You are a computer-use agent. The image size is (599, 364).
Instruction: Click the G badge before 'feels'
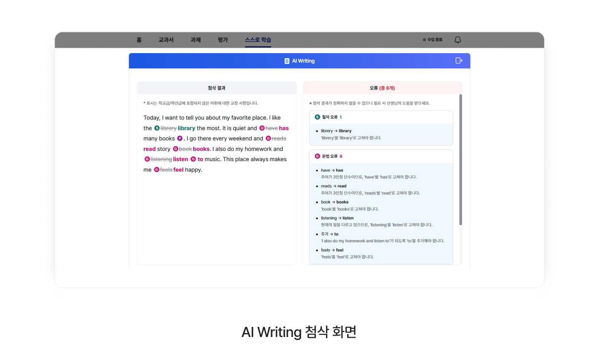click(x=156, y=170)
